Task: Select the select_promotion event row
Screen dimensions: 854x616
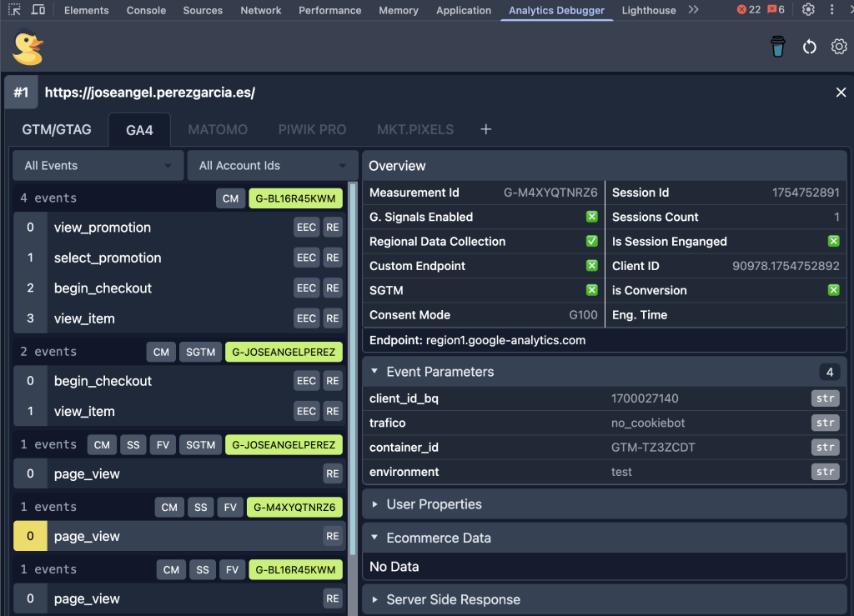Action: point(180,258)
